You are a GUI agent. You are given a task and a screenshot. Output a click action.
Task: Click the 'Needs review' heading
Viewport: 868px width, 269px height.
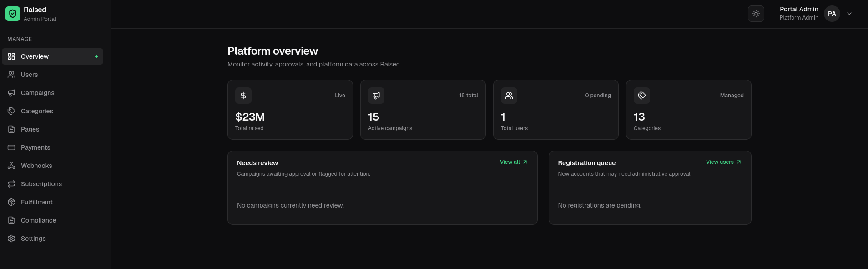[x=257, y=163]
